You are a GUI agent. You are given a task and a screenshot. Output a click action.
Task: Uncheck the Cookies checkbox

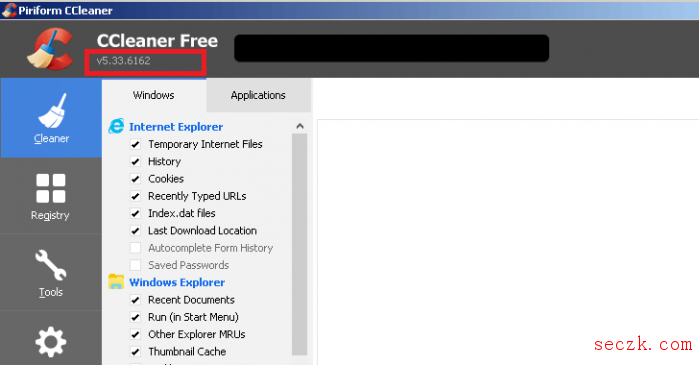(x=135, y=179)
